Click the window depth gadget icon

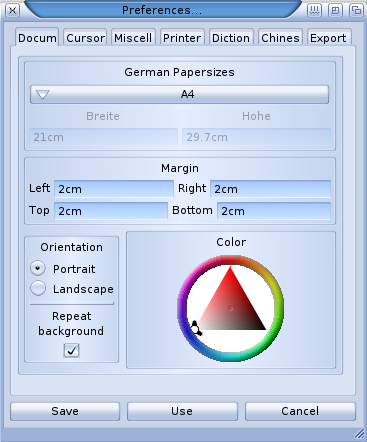point(356,10)
